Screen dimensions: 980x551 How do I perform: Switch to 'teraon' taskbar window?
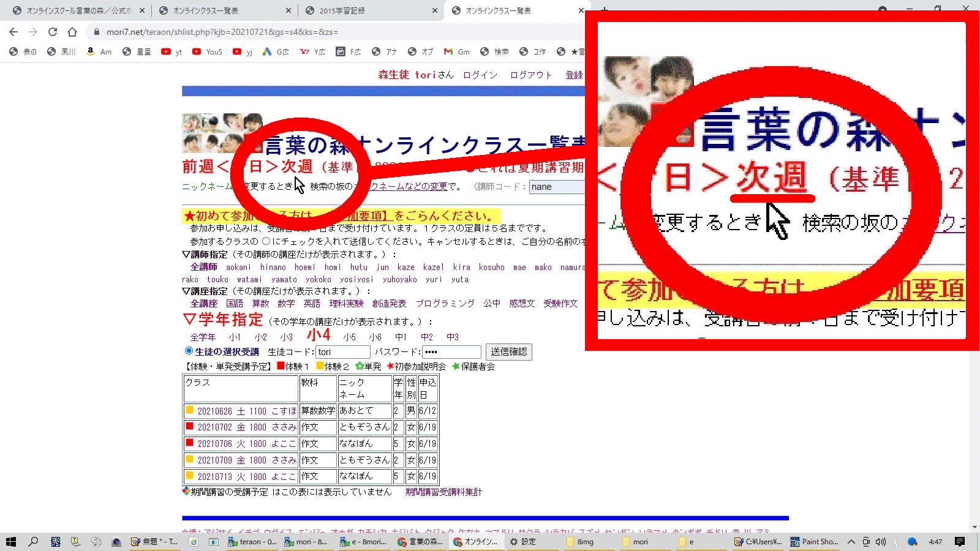252,542
